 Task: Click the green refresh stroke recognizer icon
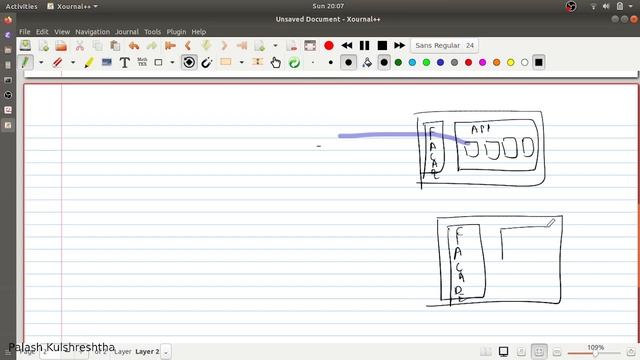(x=294, y=62)
